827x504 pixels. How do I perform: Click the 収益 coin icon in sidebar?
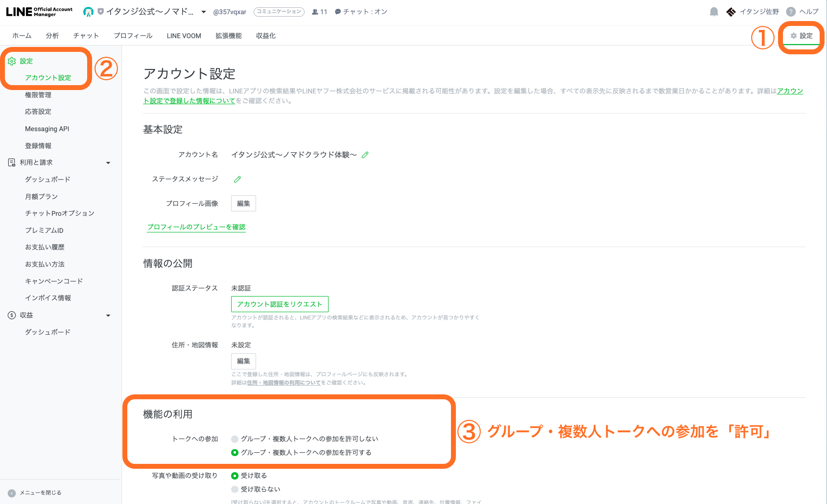[x=12, y=315]
